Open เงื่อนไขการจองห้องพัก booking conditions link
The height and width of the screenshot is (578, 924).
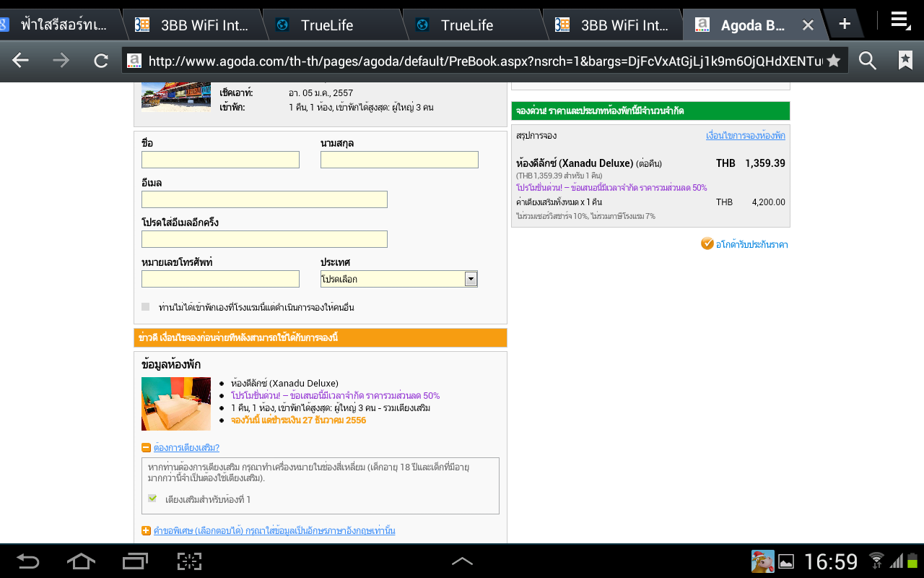coord(746,135)
